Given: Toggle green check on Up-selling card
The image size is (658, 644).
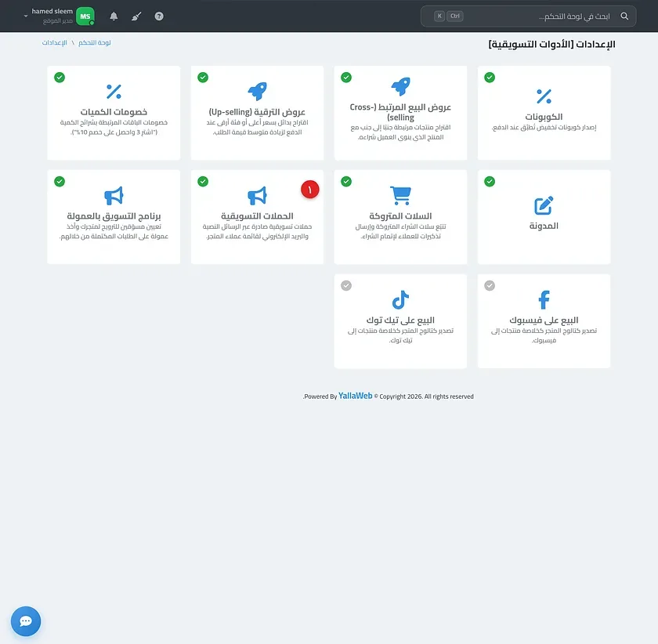Looking at the screenshot, I should (203, 78).
